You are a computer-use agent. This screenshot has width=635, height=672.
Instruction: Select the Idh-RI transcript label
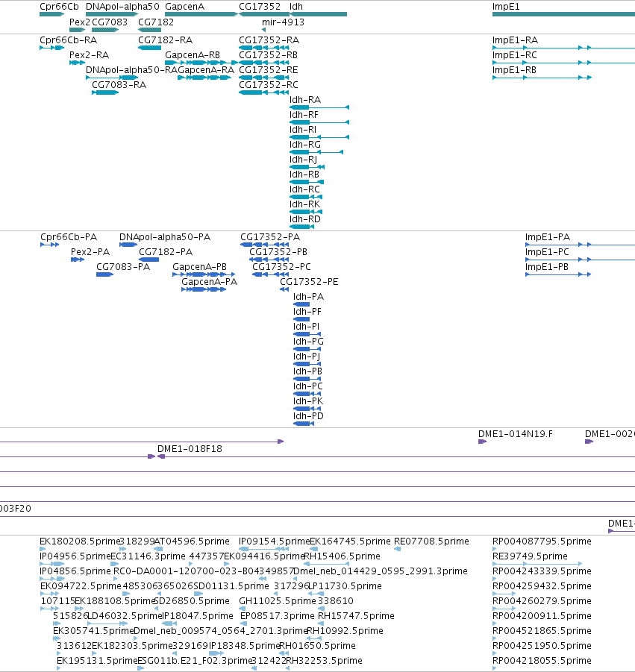(x=303, y=130)
